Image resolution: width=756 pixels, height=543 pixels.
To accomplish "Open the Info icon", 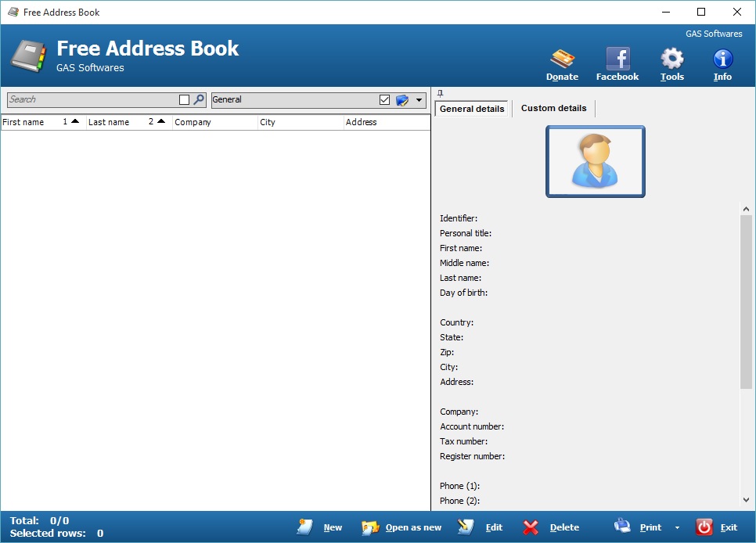I will [x=722, y=59].
